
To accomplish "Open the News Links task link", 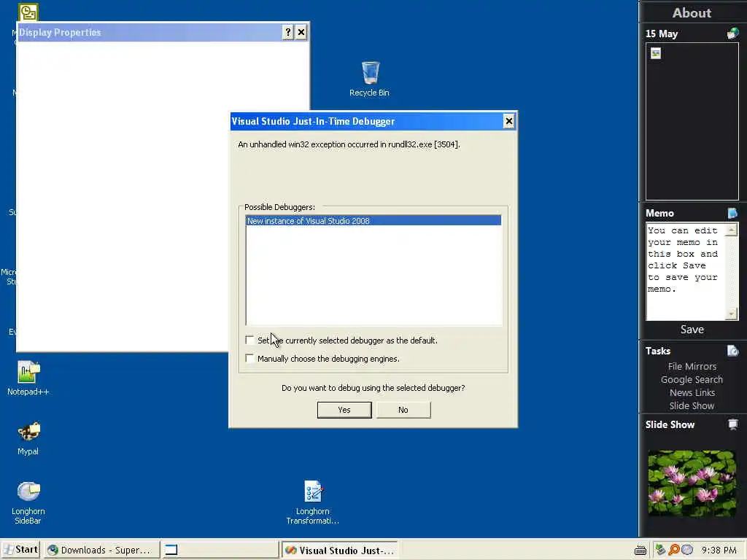I will pyautogui.click(x=692, y=392).
